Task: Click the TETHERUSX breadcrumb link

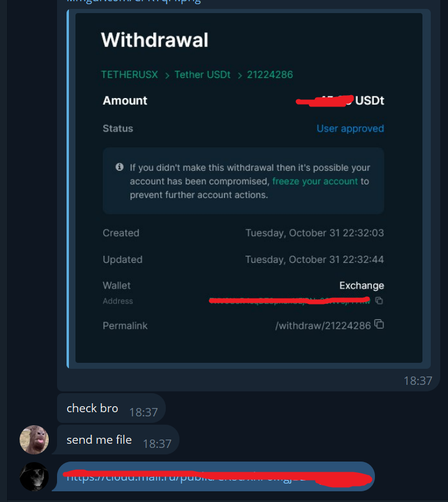Action: pyautogui.click(x=130, y=74)
